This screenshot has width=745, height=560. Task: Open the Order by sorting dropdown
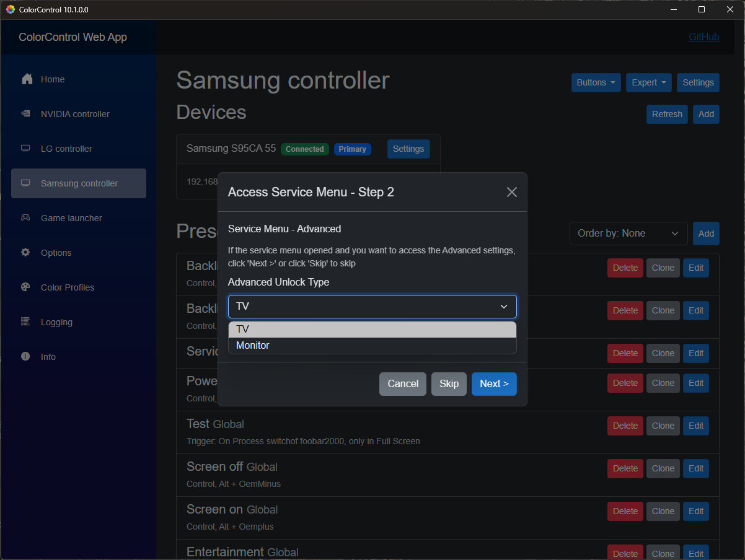(628, 234)
